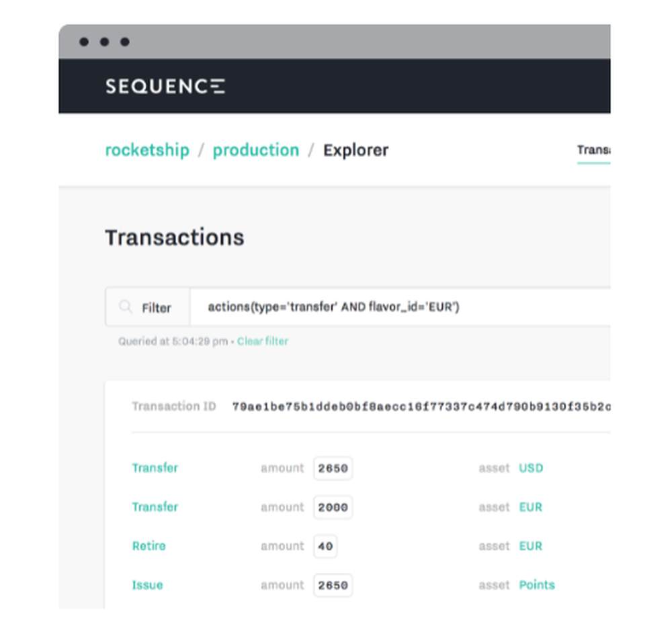The image size is (672, 644).
Task: Go to the production breadcrumb link
Action: click(x=255, y=150)
